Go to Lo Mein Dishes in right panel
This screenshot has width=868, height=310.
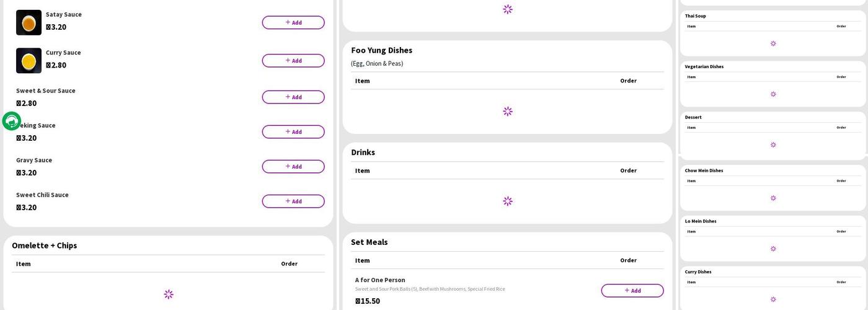click(701, 221)
